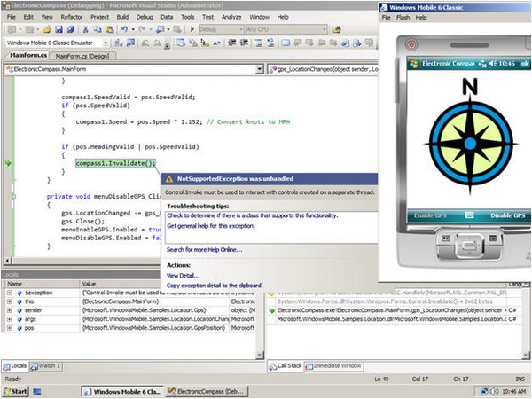Click the green Start Debugging play icon
532x399 pixels.
(192, 29)
